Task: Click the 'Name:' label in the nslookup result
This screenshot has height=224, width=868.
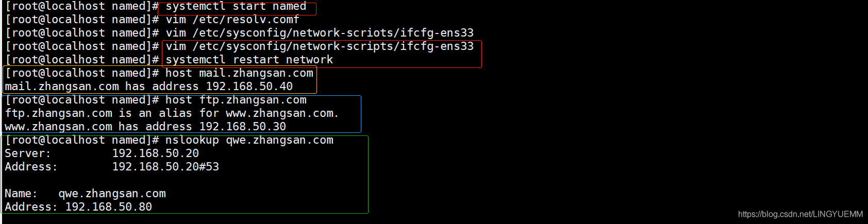Action: [21, 194]
